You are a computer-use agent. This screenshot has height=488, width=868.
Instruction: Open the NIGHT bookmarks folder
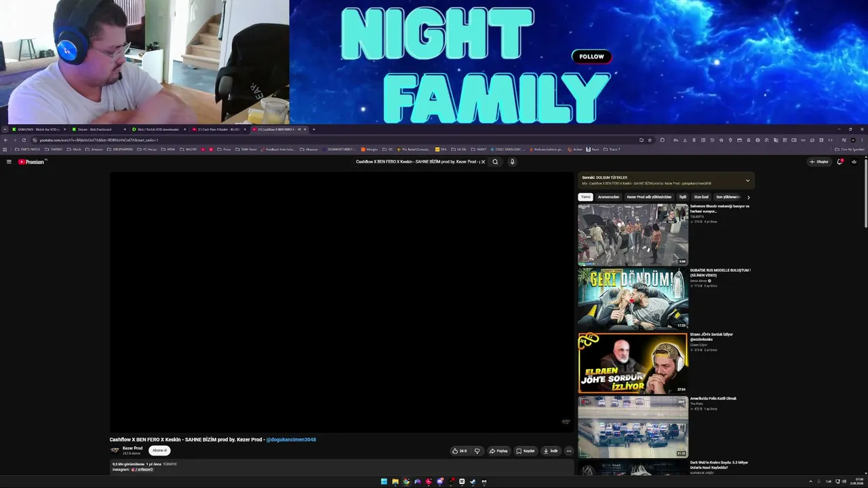(x=479, y=149)
